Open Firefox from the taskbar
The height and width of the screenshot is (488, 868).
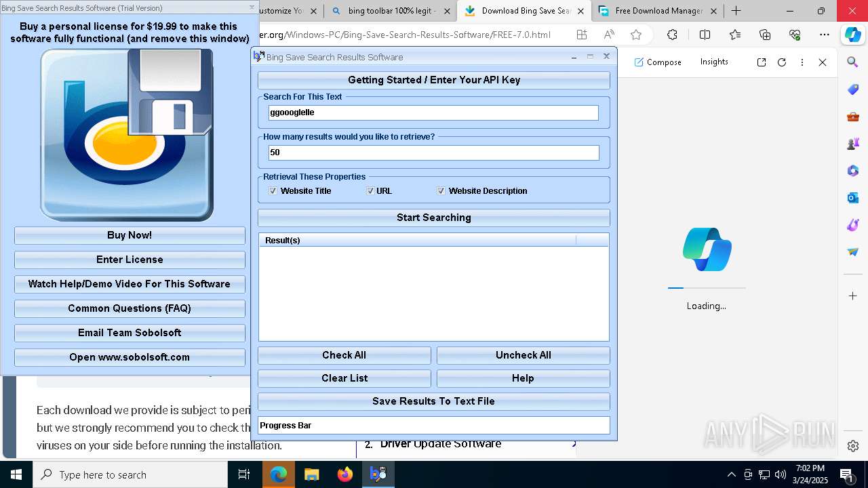[x=345, y=474]
